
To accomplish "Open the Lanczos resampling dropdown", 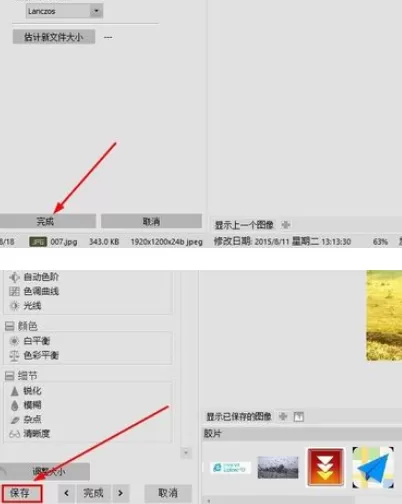I will click(x=64, y=11).
